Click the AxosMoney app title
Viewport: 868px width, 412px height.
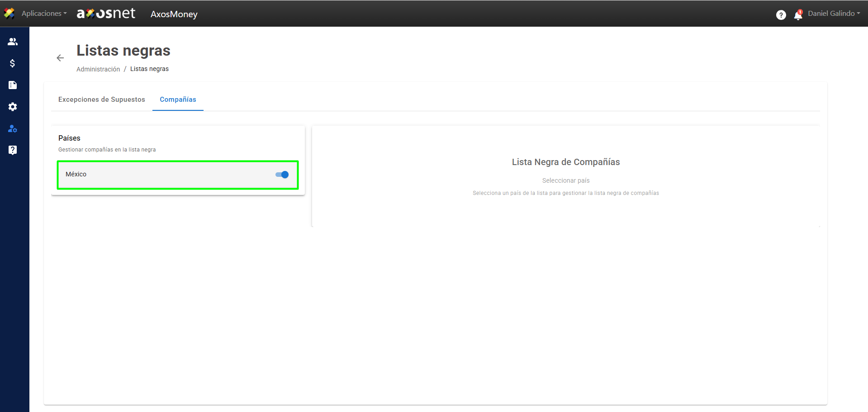(174, 14)
